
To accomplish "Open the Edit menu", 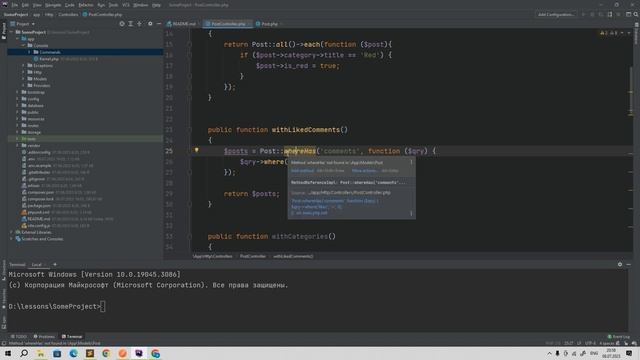I will pyautogui.click(x=25, y=5).
